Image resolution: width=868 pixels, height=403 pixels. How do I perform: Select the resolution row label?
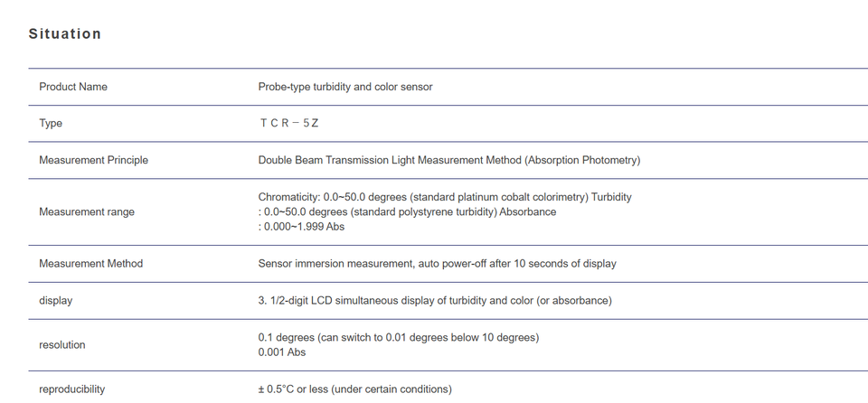(62, 345)
